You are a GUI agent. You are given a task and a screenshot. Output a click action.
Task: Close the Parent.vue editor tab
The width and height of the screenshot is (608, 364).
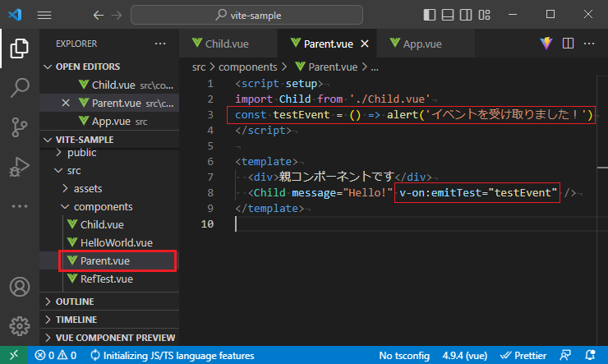click(x=365, y=44)
